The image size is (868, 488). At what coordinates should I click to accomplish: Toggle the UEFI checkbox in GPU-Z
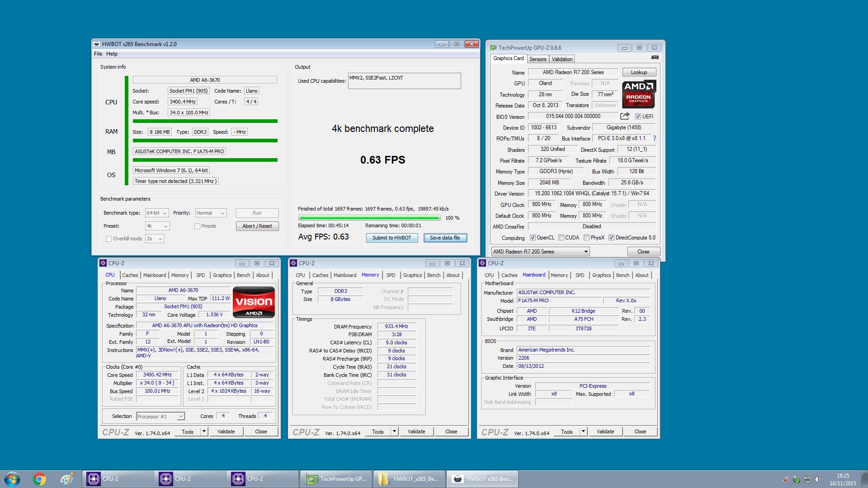pos(638,117)
